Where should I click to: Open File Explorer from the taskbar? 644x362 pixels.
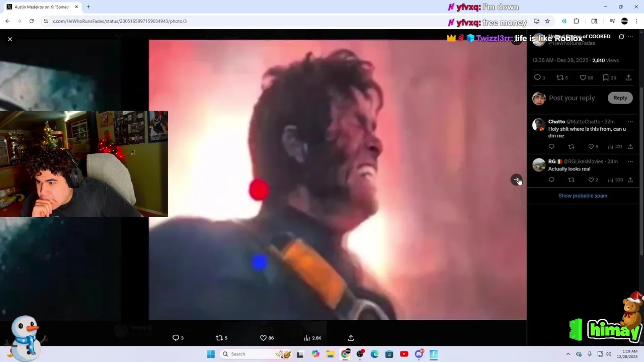[x=330, y=354]
